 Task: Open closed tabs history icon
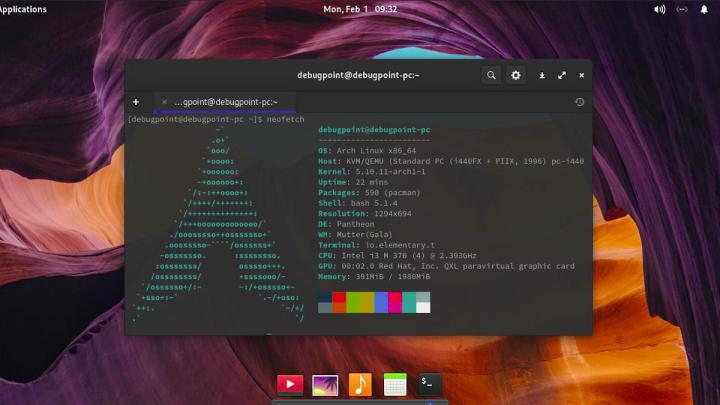click(580, 102)
